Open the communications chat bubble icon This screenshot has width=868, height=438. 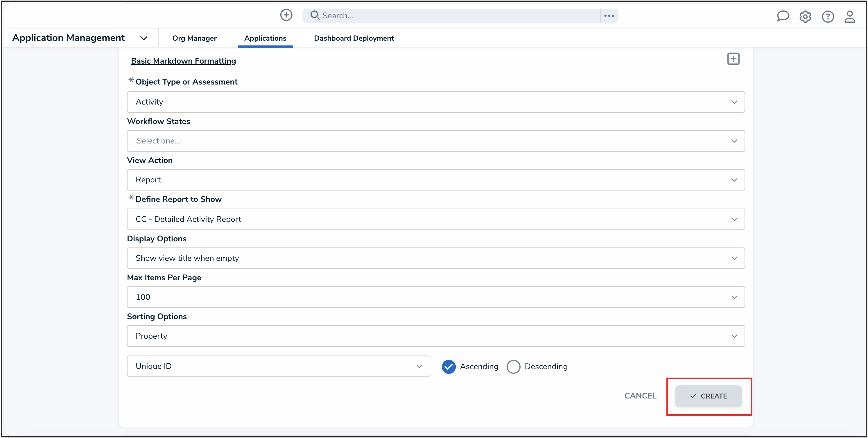(x=783, y=16)
